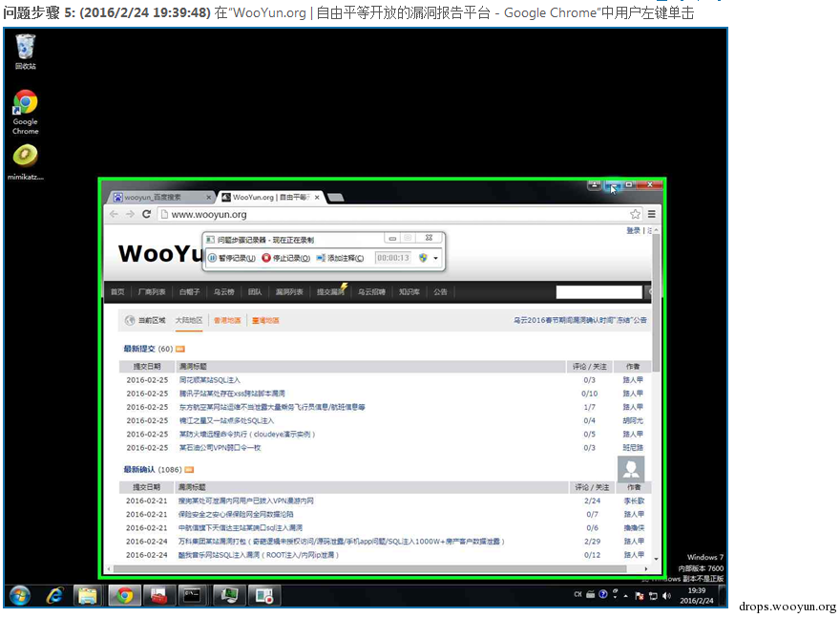Bookmark the page with the star icon
The height and width of the screenshot is (618, 840).
635,214
